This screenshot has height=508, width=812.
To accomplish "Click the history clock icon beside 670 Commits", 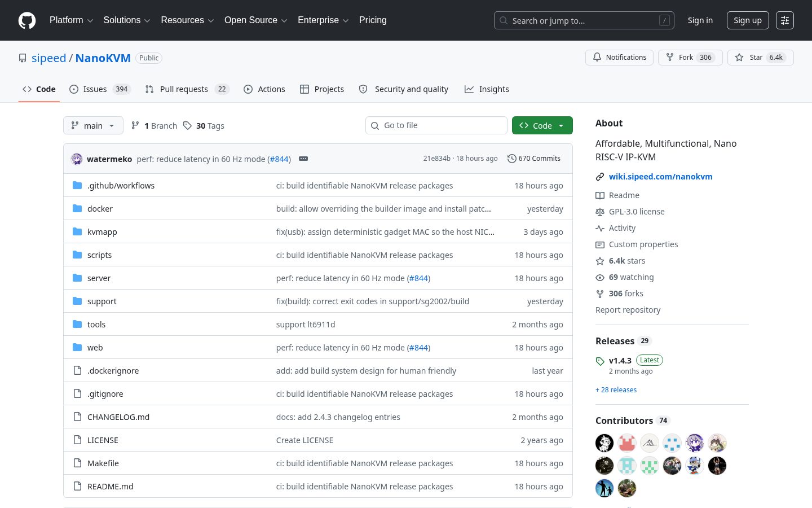I will 511,159.
